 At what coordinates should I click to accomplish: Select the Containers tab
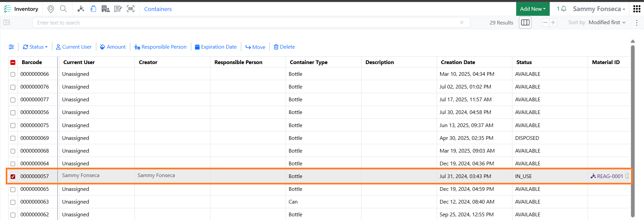(158, 9)
